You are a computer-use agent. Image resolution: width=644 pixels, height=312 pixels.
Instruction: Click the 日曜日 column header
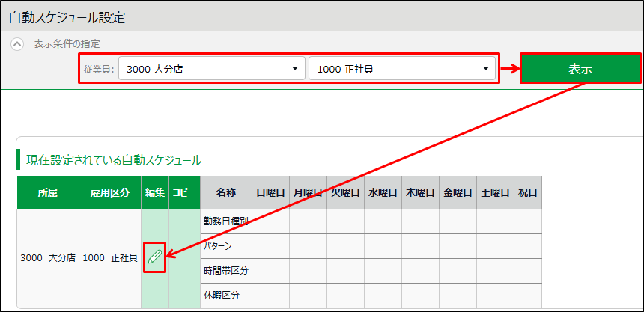tap(270, 192)
